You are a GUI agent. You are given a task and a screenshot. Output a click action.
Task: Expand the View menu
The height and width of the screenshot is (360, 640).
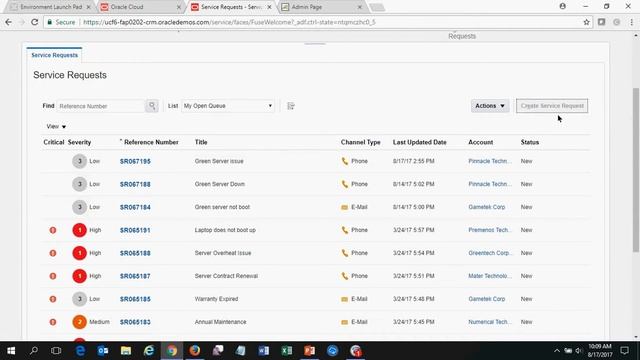tap(56, 127)
